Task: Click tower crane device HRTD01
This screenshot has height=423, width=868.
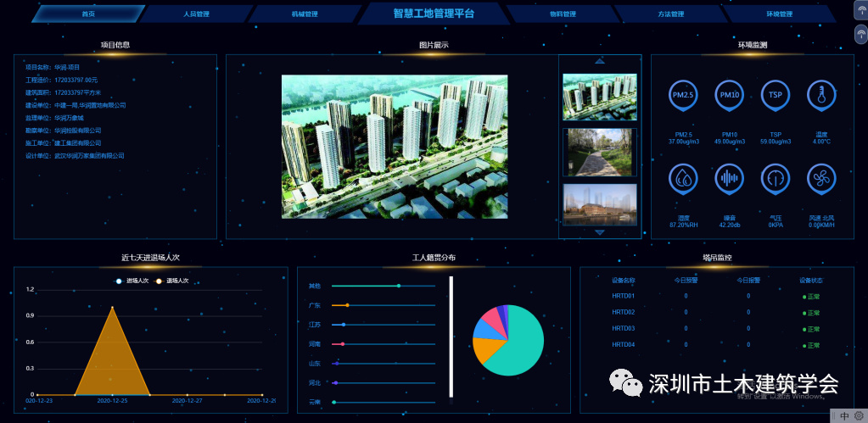Action: [624, 296]
